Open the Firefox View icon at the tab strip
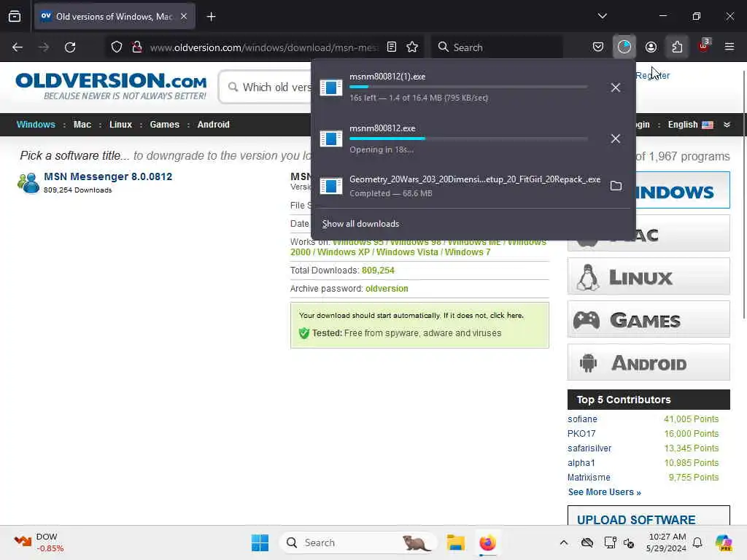 pyautogui.click(x=15, y=17)
